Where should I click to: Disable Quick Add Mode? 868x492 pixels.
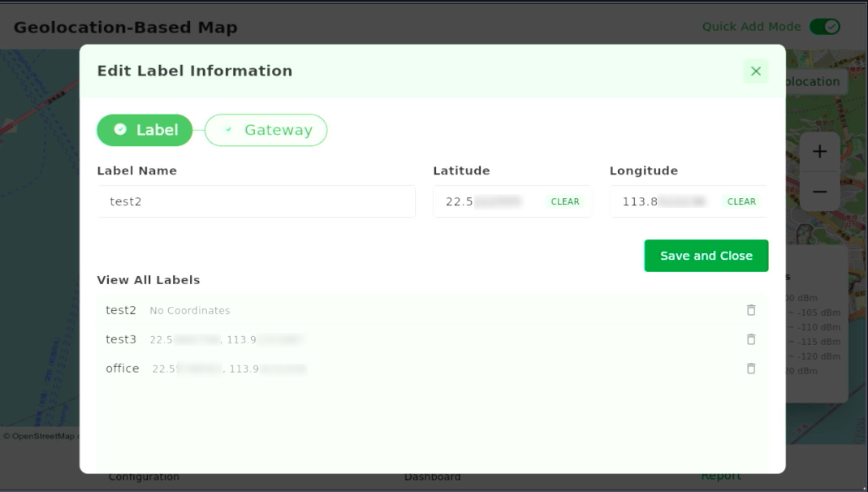(823, 26)
